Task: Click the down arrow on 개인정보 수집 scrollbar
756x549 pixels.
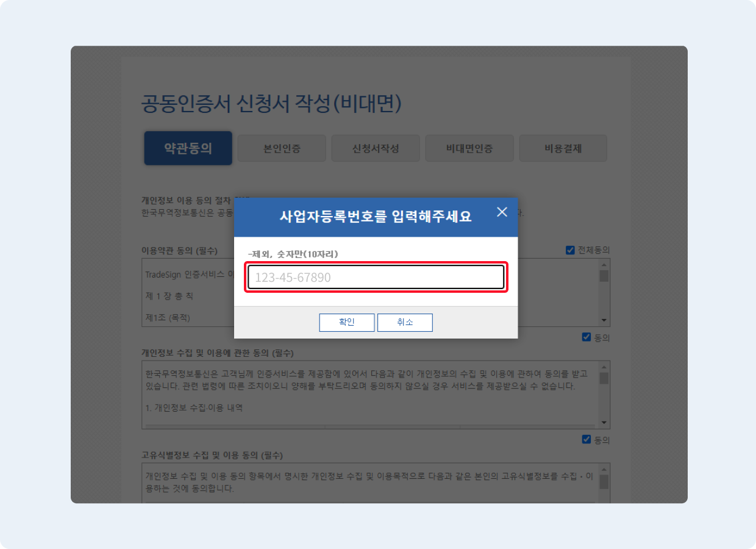Action: tap(603, 422)
